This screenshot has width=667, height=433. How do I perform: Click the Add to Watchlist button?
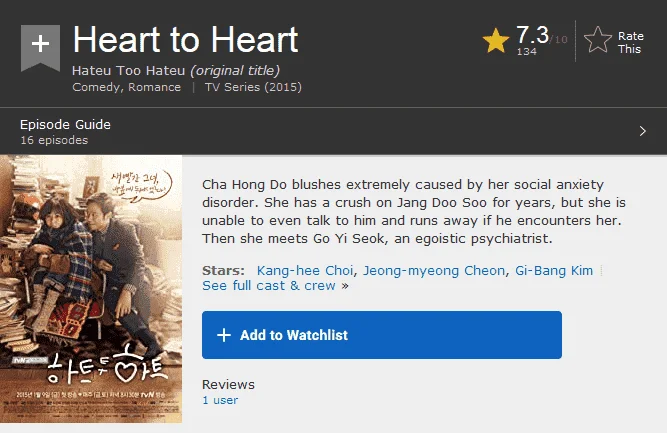382,335
